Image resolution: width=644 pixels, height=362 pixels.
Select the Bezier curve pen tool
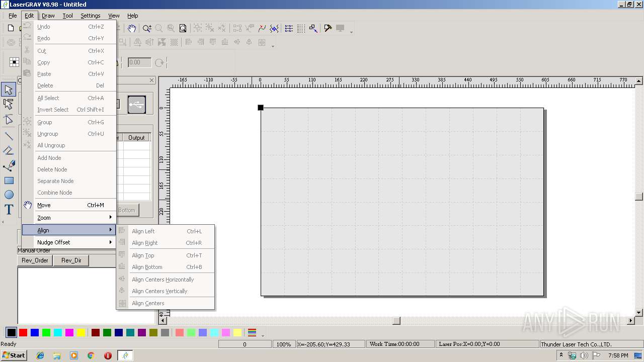[x=9, y=165]
